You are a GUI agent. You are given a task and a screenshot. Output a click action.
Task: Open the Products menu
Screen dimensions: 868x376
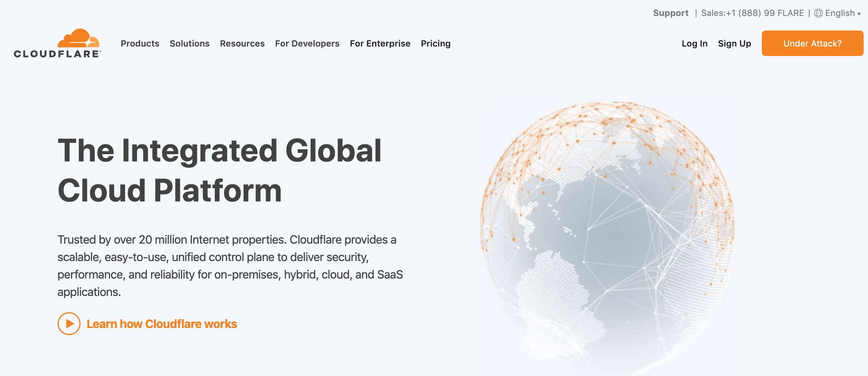pyautogui.click(x=140, y=44)
